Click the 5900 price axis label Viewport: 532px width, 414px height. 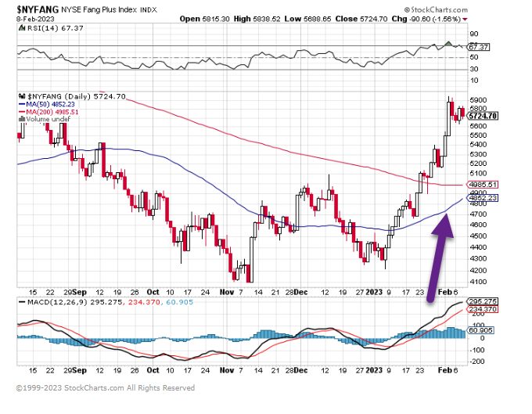[x=478, y=100]
